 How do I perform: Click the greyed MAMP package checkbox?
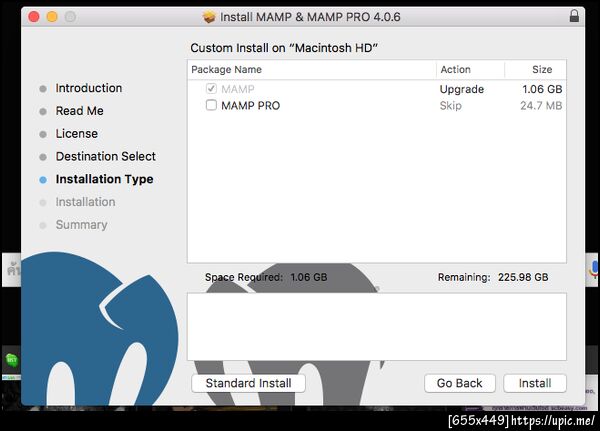pos(211,89)
